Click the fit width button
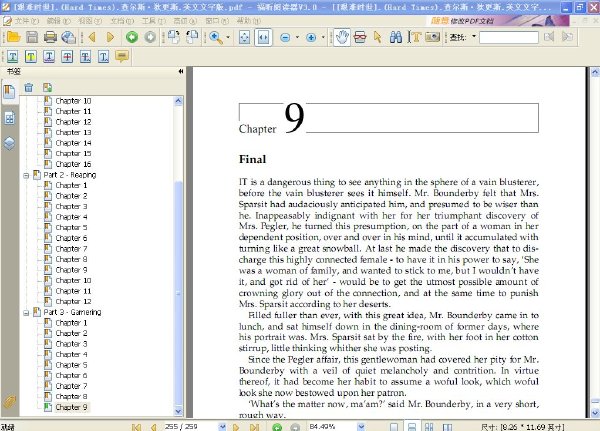 [x=263, y=37]
